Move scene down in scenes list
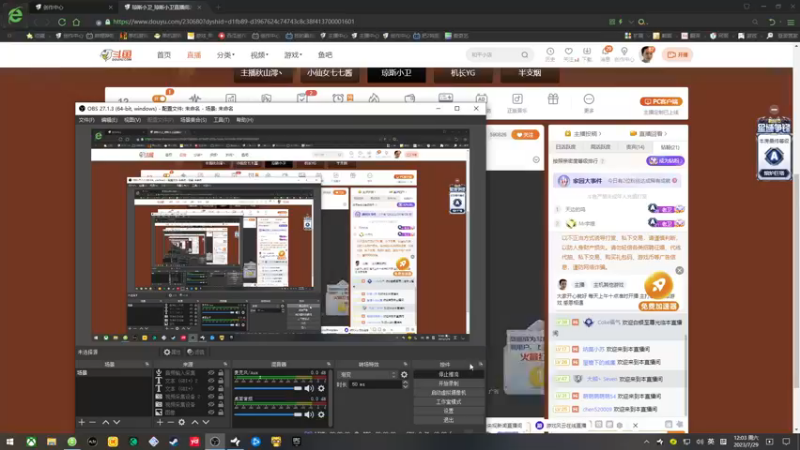 117,422
